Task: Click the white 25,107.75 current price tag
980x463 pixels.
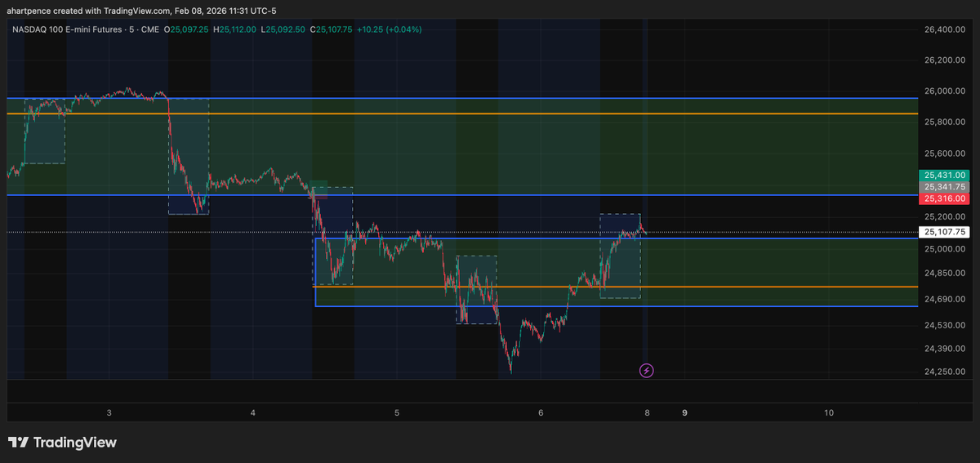Action: [945, 232]
